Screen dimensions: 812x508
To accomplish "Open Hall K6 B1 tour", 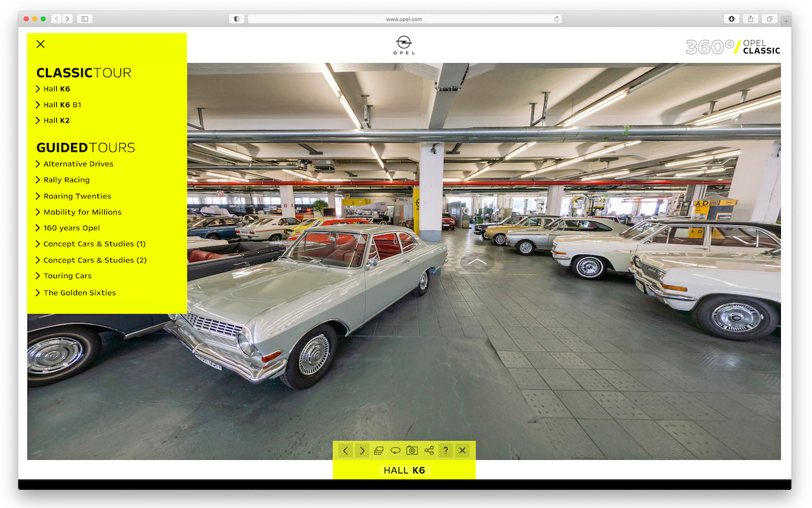I will [62, 105].
